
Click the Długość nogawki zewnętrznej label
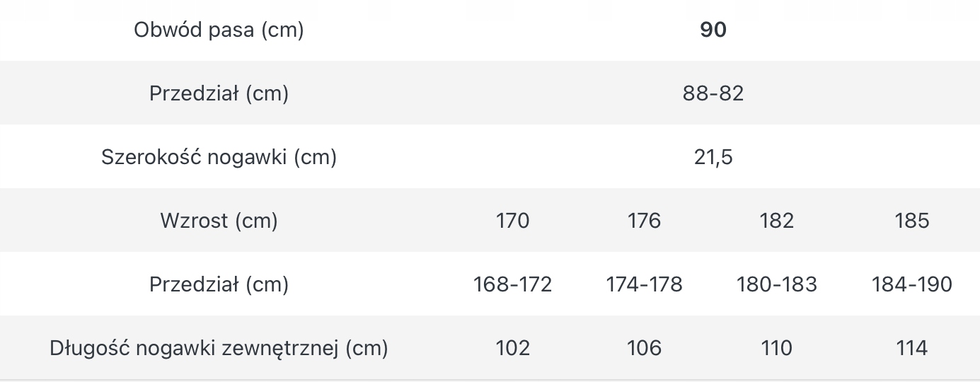pyautogui.click(x=219, y=348)
